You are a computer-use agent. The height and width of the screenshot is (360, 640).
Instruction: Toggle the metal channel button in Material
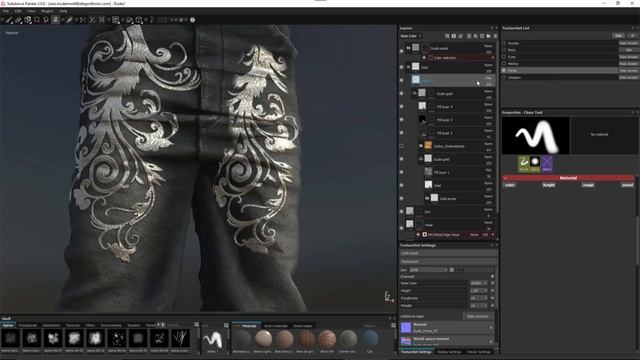627,185
